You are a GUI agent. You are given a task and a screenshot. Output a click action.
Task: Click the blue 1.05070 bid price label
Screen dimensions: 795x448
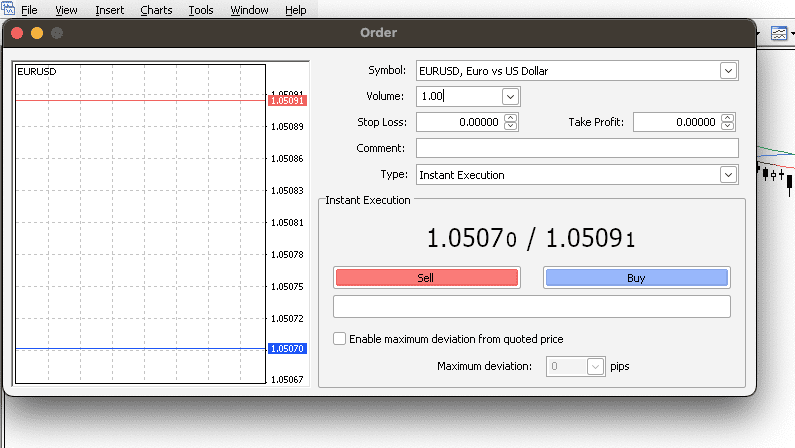(x=287, y=349)
